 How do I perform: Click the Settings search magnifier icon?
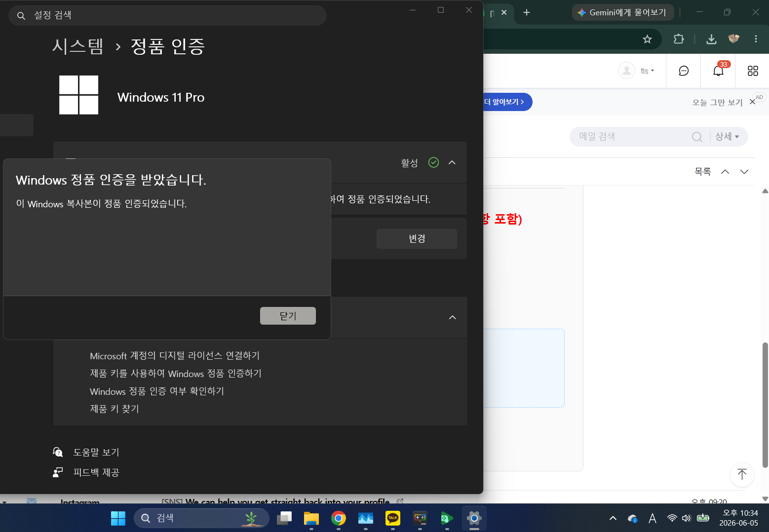[21, 16]
